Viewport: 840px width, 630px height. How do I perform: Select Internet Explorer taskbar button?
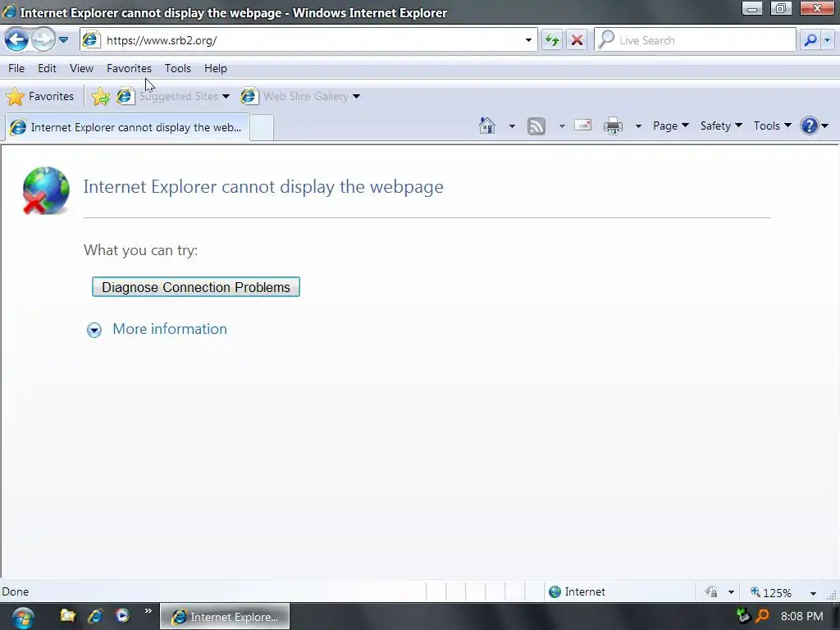click(x=225, y=617)
